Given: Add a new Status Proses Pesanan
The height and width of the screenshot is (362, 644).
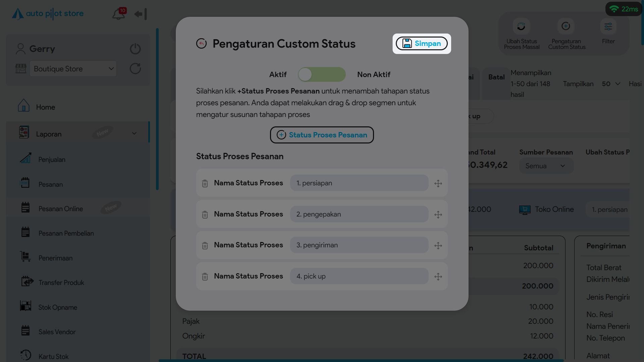Looking at the screenshot, I should pos(322,135).
